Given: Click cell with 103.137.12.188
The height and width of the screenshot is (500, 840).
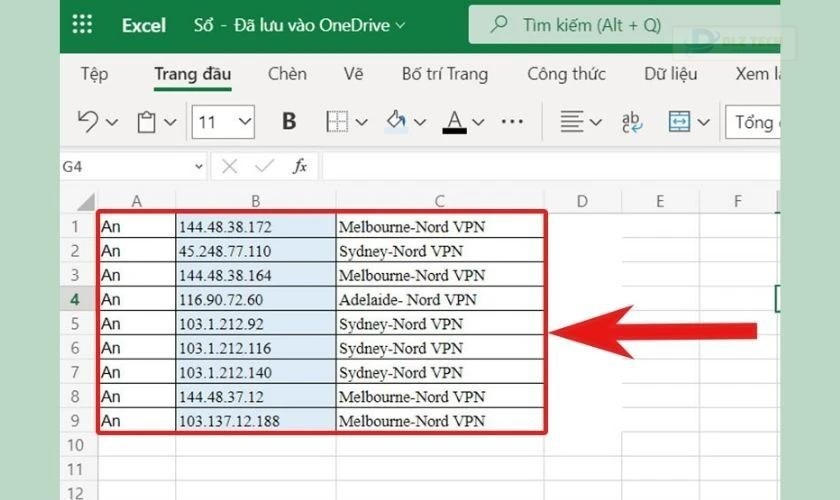Looking at the screenshot, I should (x=256, y=420).
